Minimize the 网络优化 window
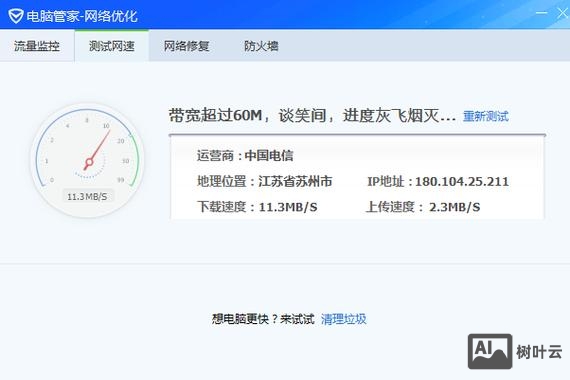This screenshot has width=570, height=380. click(x=541, y=13)
